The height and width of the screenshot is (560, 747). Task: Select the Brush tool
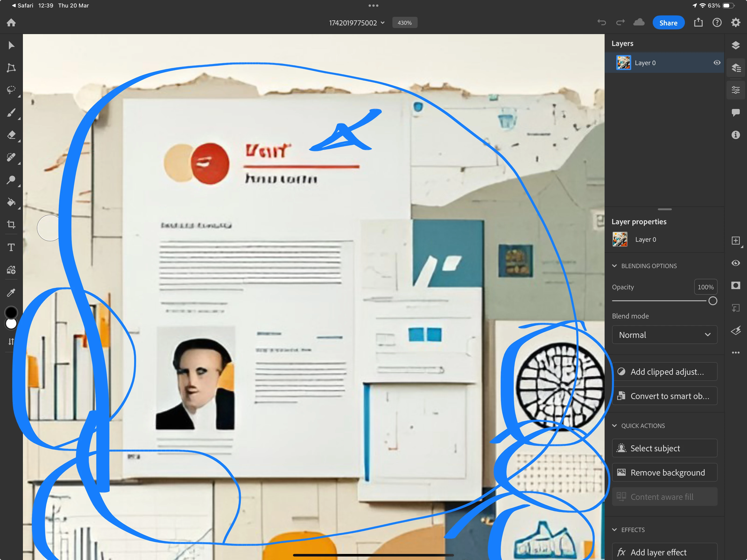11,112
